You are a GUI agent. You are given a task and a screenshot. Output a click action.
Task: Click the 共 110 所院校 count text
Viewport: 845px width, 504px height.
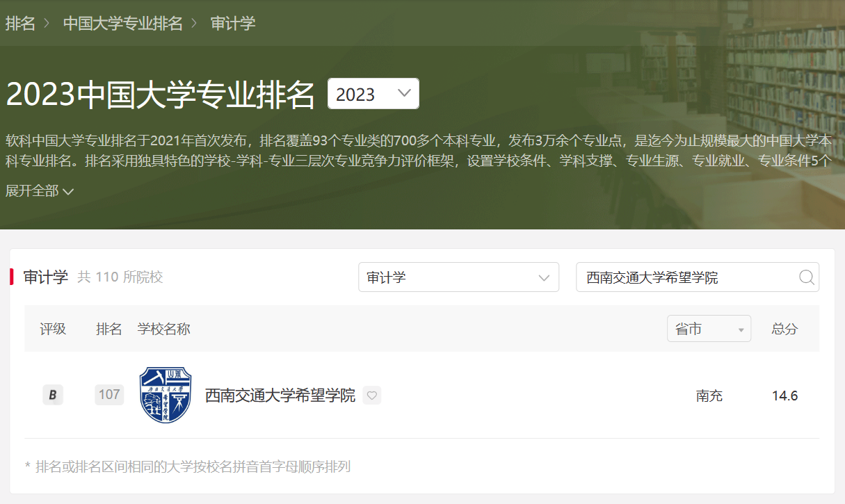(x=120, y=277)
